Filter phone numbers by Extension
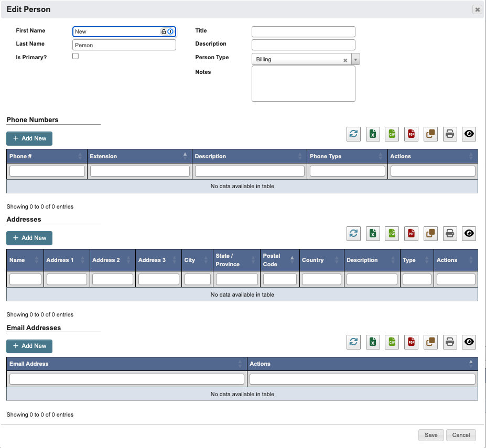 tap(140, 171)
